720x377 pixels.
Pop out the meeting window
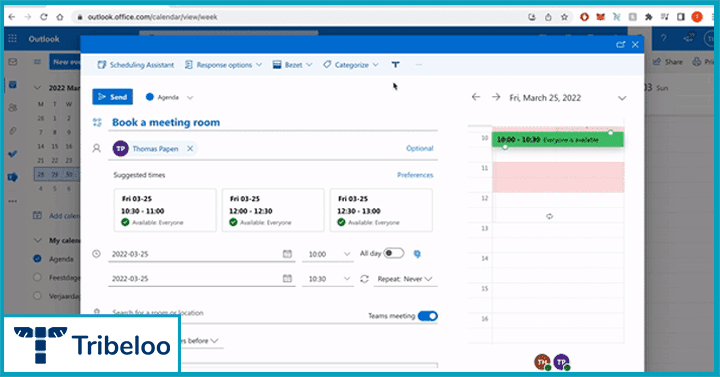click(x=620, y=45)
